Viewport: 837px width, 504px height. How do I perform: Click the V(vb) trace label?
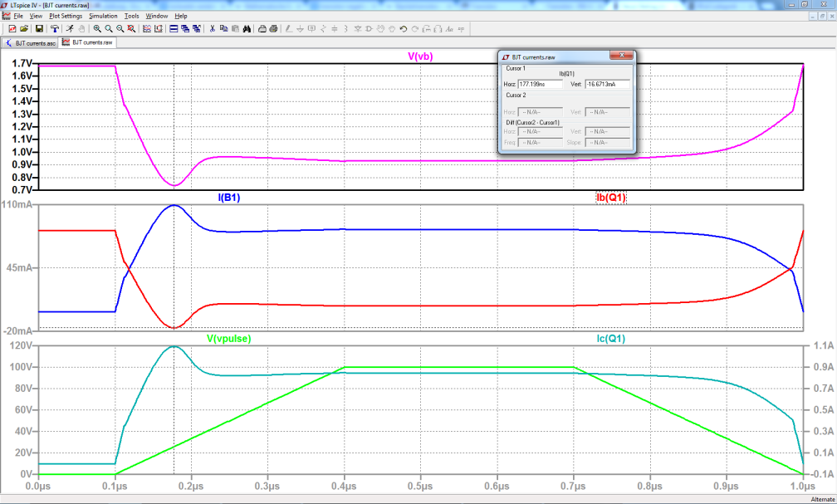419,56
